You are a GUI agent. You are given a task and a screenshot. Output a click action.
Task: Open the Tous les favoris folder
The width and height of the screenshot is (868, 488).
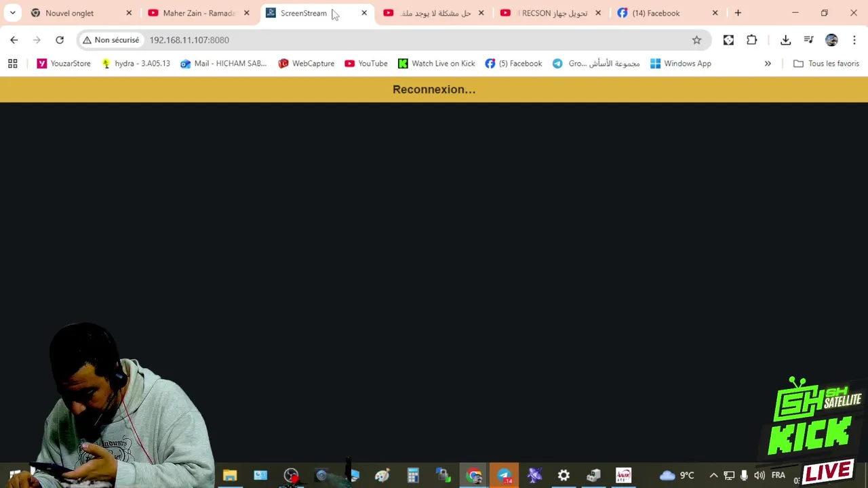point(826,64)
